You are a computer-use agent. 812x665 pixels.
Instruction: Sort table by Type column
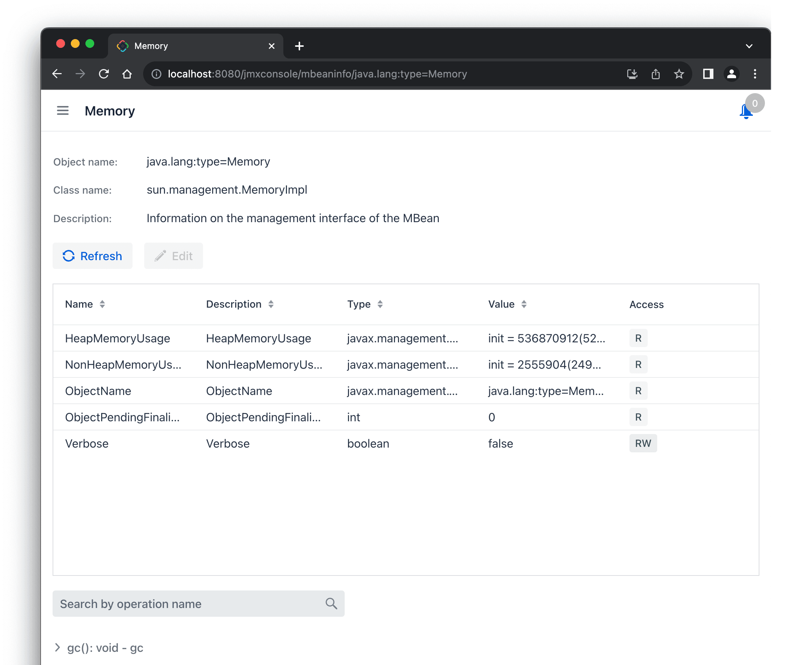pyautogui.click(x=380, y=304)
